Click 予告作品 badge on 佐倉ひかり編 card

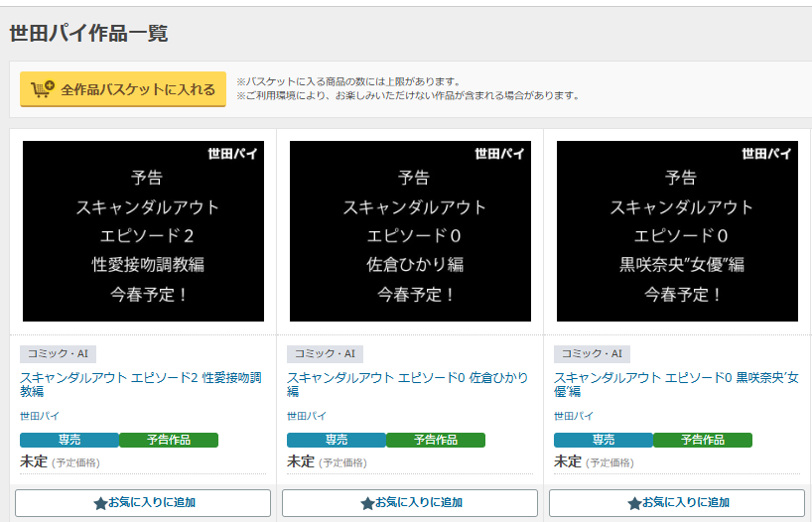tap(436, 440)
